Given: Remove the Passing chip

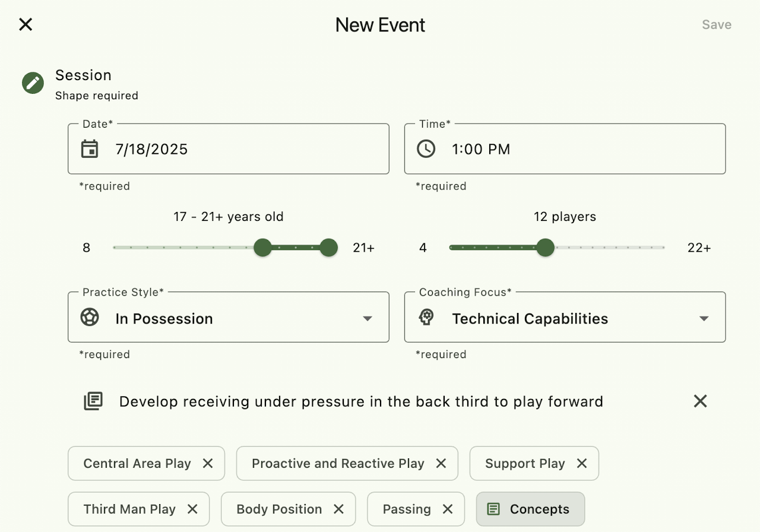Looking at the screenshot, I should (448, 509).
